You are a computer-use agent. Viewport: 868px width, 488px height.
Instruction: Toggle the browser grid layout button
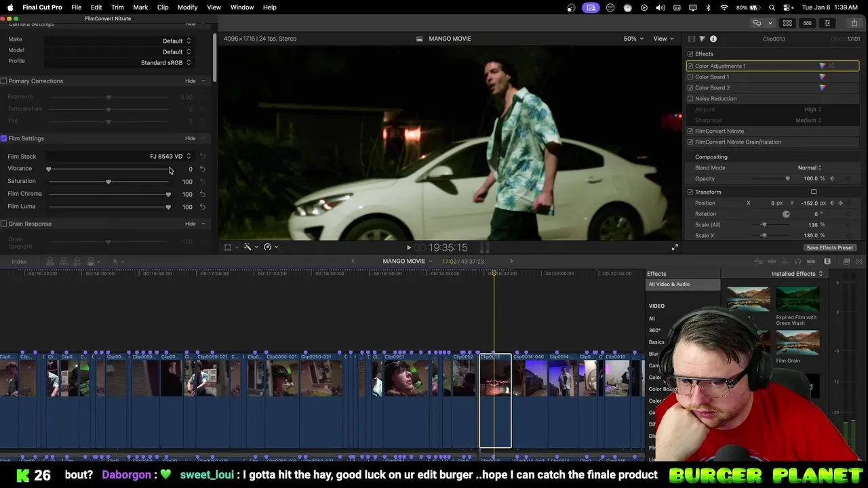(787, 23)
